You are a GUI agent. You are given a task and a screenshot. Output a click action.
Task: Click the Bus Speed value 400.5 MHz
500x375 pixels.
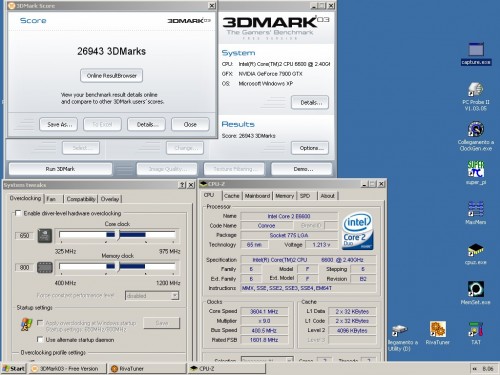click(x=264, y=330)
